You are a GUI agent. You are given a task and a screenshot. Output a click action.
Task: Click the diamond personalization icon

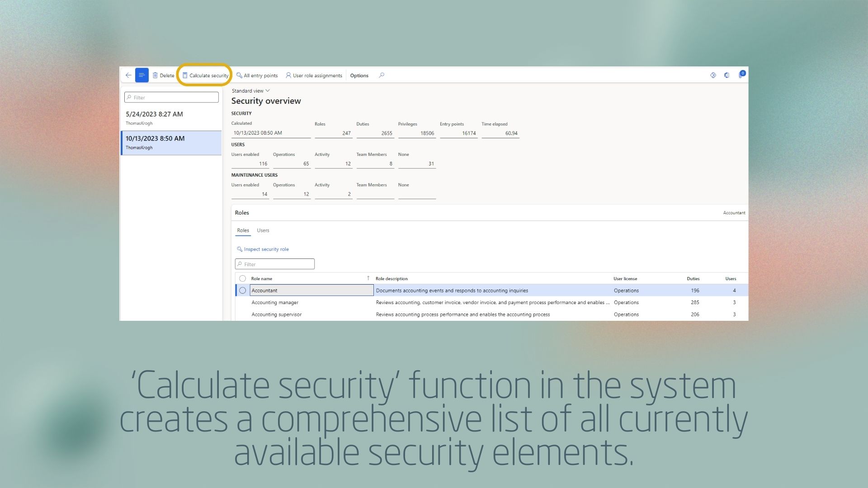click(713, 75)
